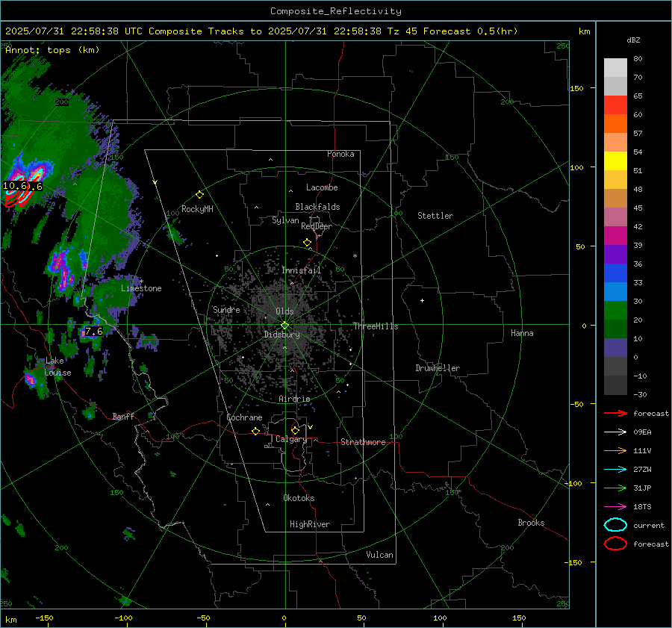This screenshot has height=628, width=672.
Task: Select the red 65-60 dBZ color swatch
Action: pyautogui.click(x=615, y=105)
